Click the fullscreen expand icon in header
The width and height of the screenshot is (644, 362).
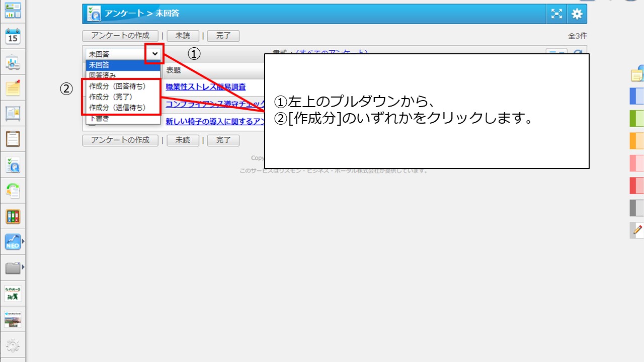click(556, 14)
